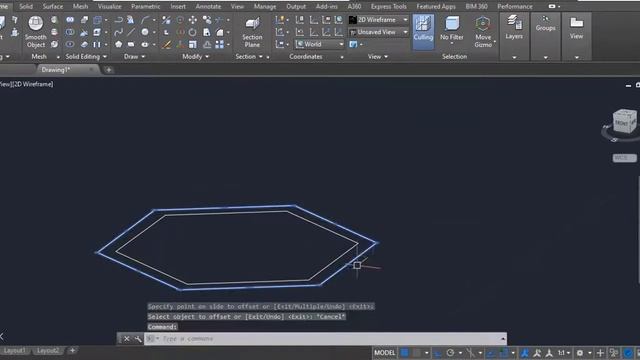Expand the Modify panel
640x360 pixels.
pyautogui.click(x=196, y=57)
